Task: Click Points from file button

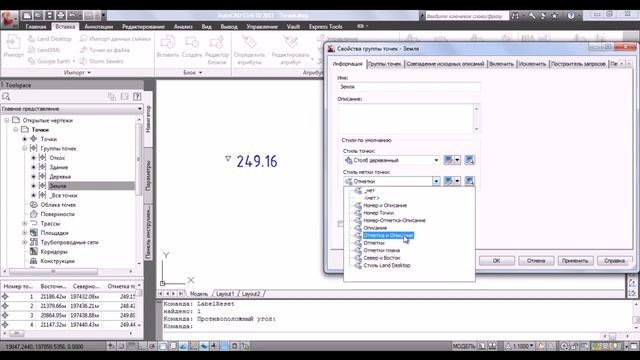Action: (x=105, y=50)
